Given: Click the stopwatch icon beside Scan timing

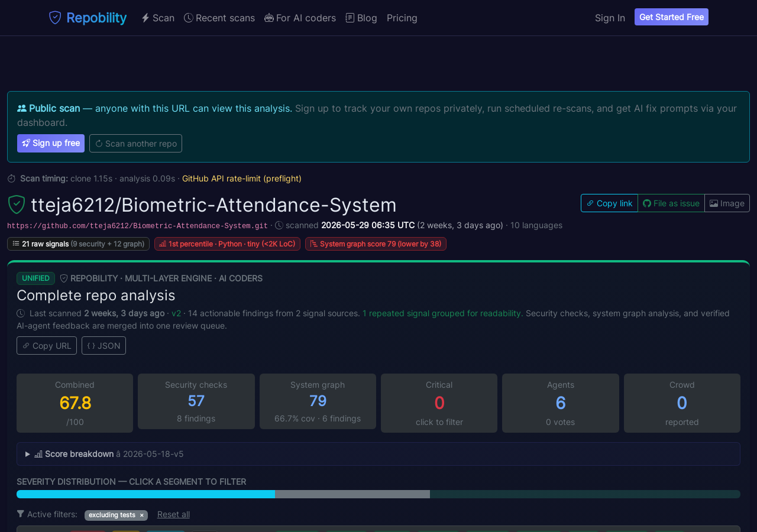Looking at the screenshot, I should 12,179.
